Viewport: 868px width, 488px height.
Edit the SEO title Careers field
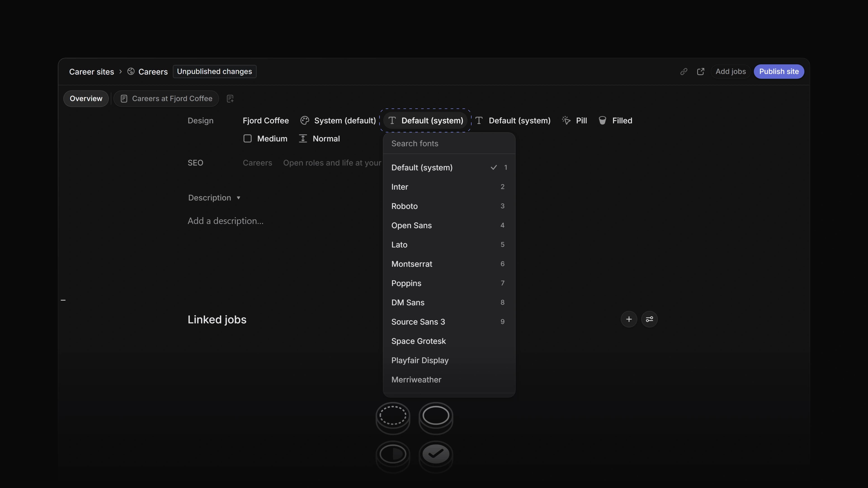tap(257, 163)
